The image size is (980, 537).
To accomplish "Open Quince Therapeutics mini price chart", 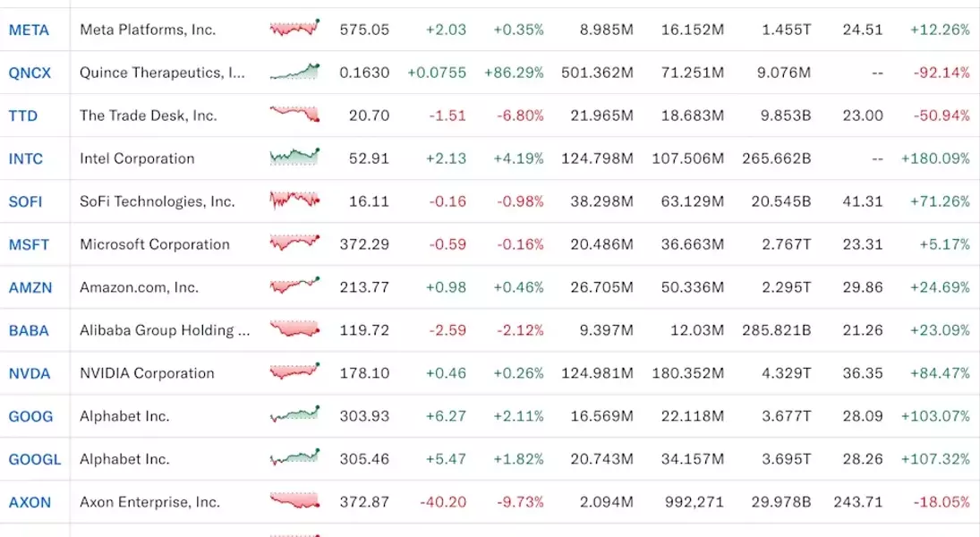I will coord(294,72).
